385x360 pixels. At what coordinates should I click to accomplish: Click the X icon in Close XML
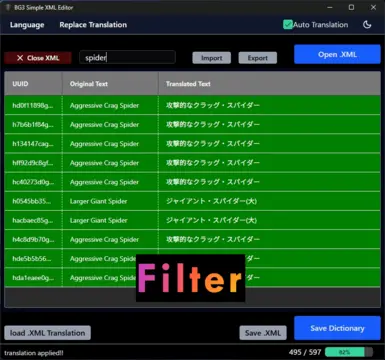coord(20,58)
